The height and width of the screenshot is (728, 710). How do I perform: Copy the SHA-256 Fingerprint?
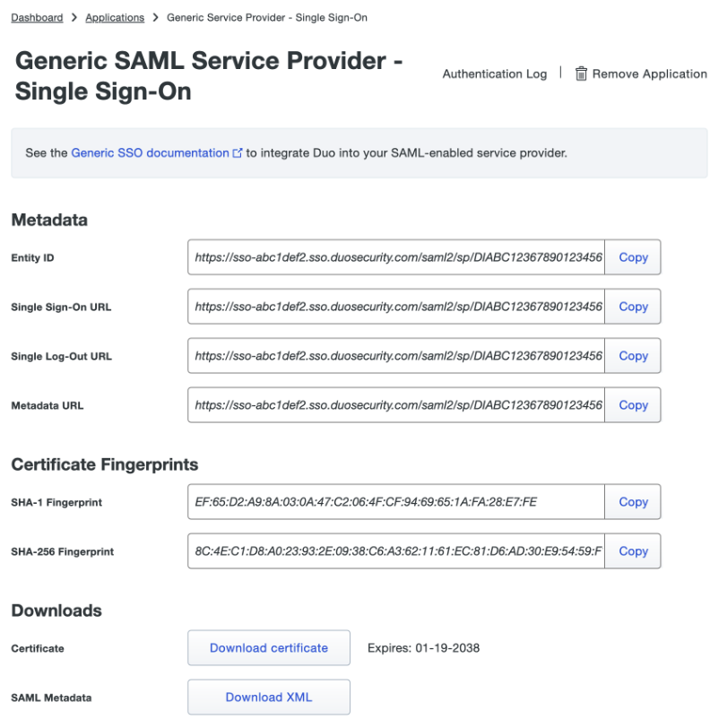click(632, 550)
